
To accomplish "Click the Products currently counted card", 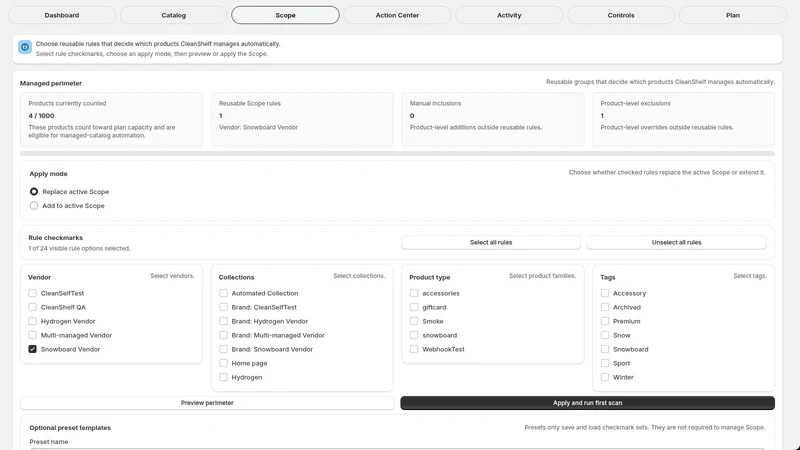I will [112, 119].
